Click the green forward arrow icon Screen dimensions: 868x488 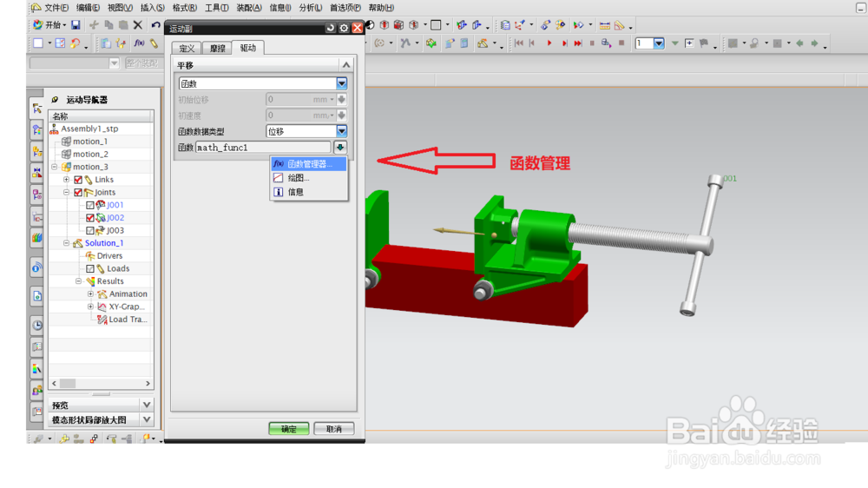click(x=814, y=43)
